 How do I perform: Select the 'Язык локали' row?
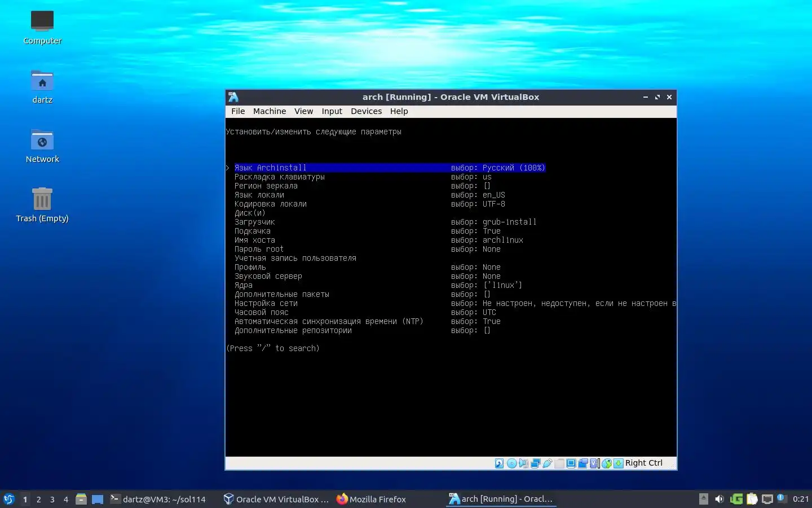click(x=370, y=195)
